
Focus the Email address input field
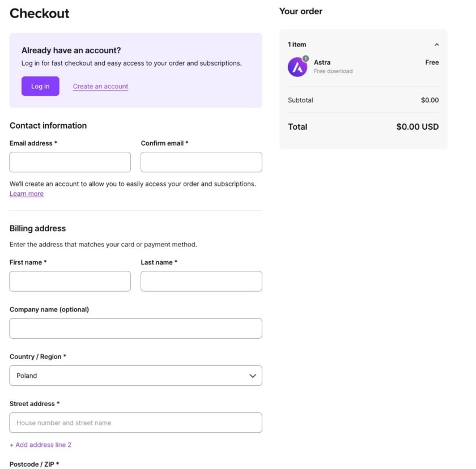(70, 162)
